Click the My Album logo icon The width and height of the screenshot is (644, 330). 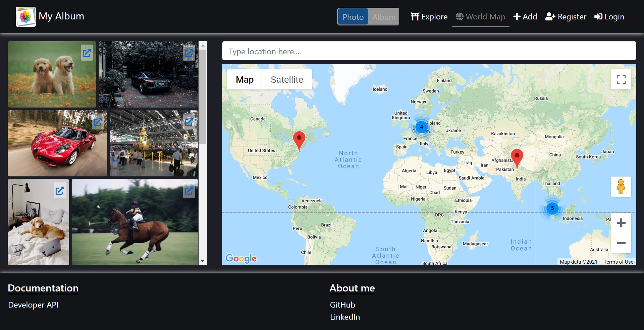pos(26,16)
